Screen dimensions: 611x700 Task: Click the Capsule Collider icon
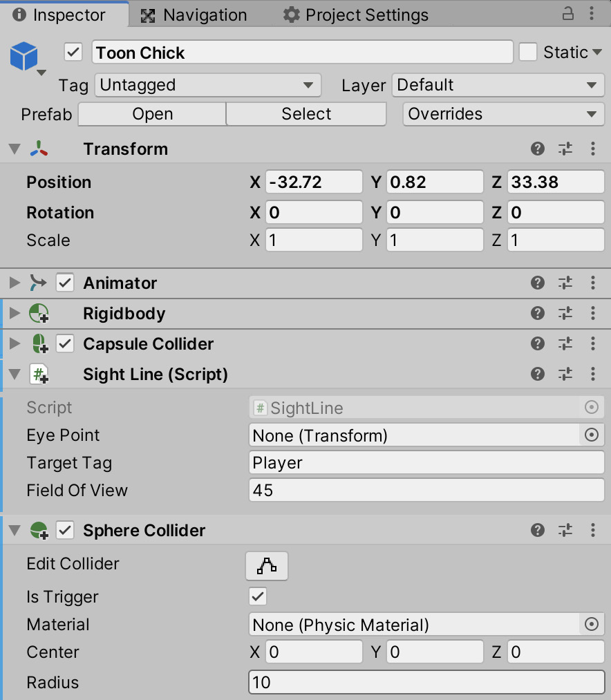(39, 343)
